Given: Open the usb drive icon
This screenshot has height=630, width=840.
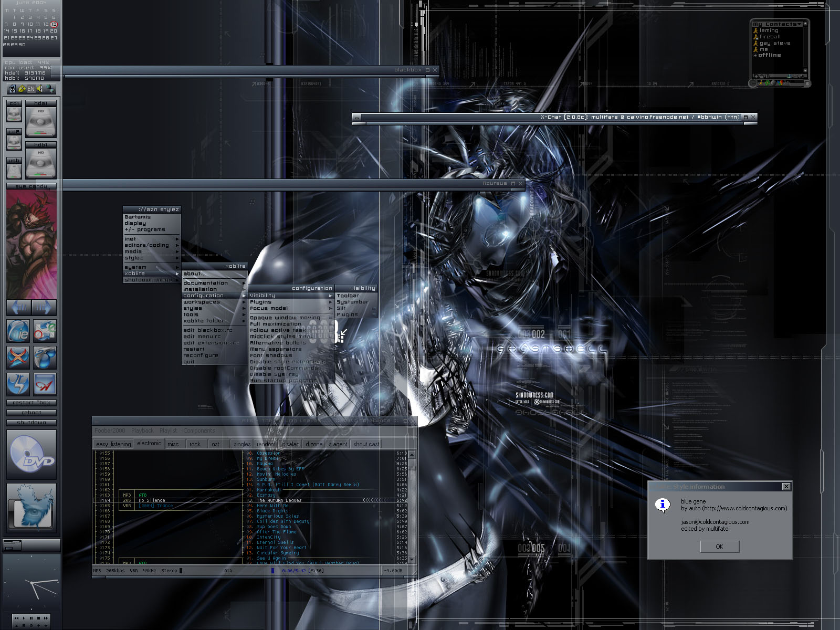Looking at the screenshot, I should pyautogui.click(x=14, y=168).
